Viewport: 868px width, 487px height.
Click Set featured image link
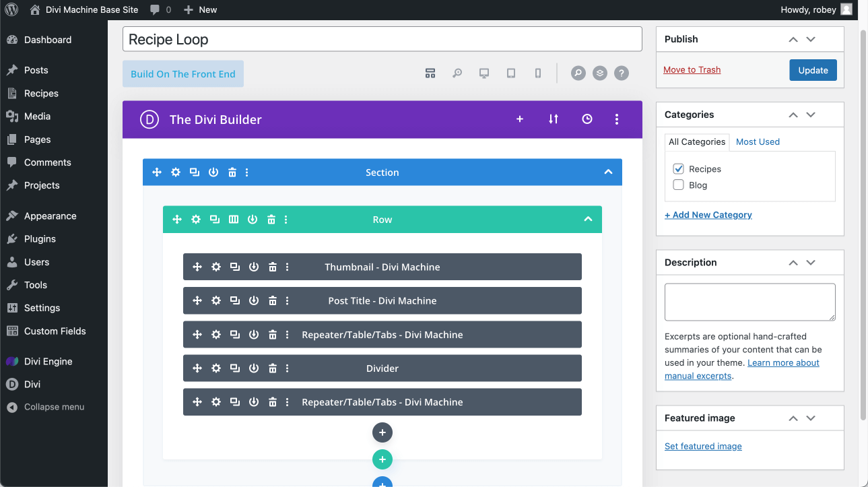point(703,446)
